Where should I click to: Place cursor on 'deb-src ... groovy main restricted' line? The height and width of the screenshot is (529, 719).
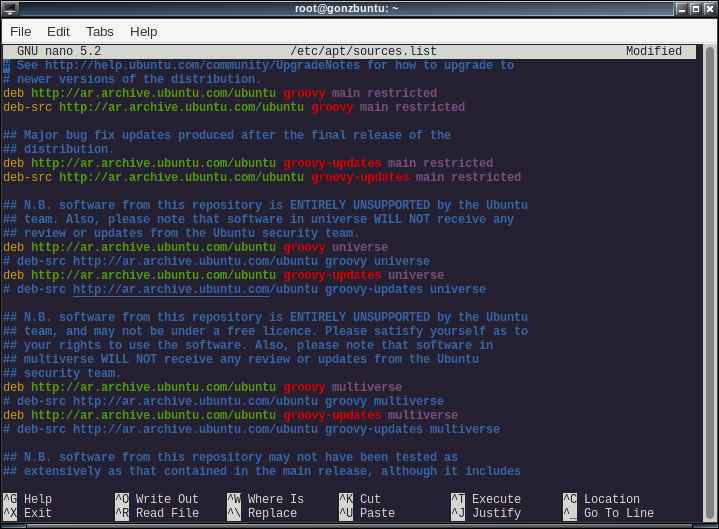(234, 107)
